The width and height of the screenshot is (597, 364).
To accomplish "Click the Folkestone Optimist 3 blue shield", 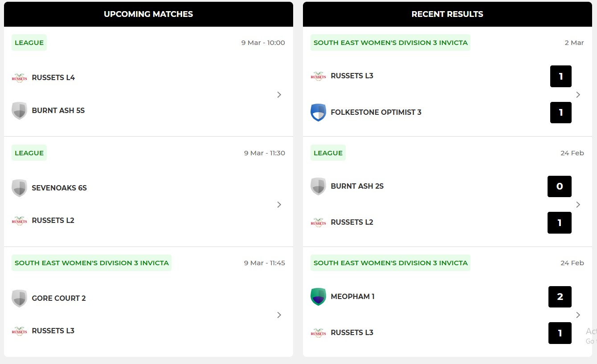I will pyautogui.click(x=318, y=113).
